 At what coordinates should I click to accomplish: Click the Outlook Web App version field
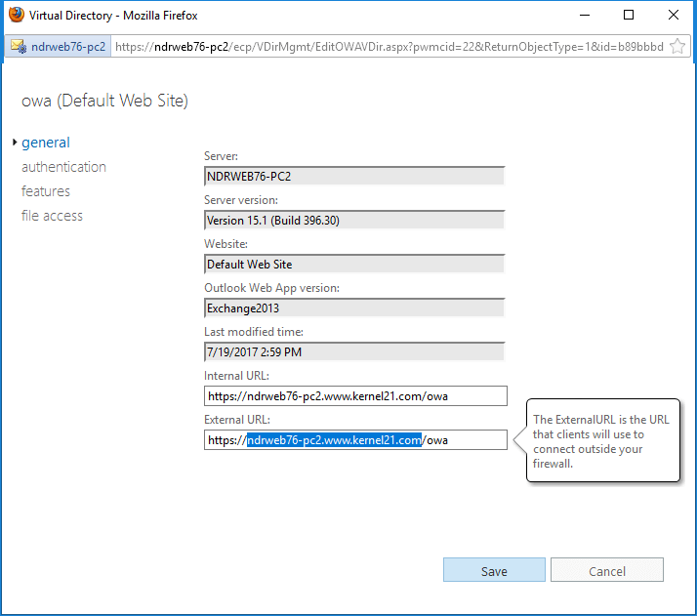tap(354, 308)
